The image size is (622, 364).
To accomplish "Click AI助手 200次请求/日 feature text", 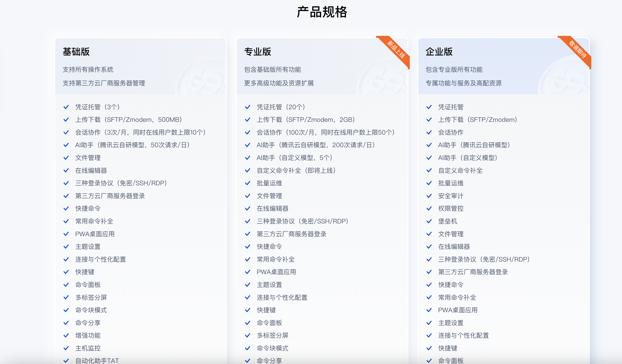I will click(316, 145).
